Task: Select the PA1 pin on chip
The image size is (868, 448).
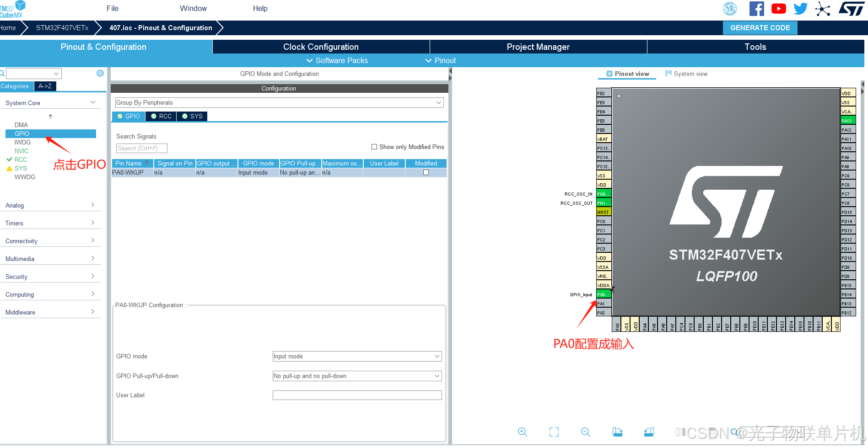Action: coord(604,304)
